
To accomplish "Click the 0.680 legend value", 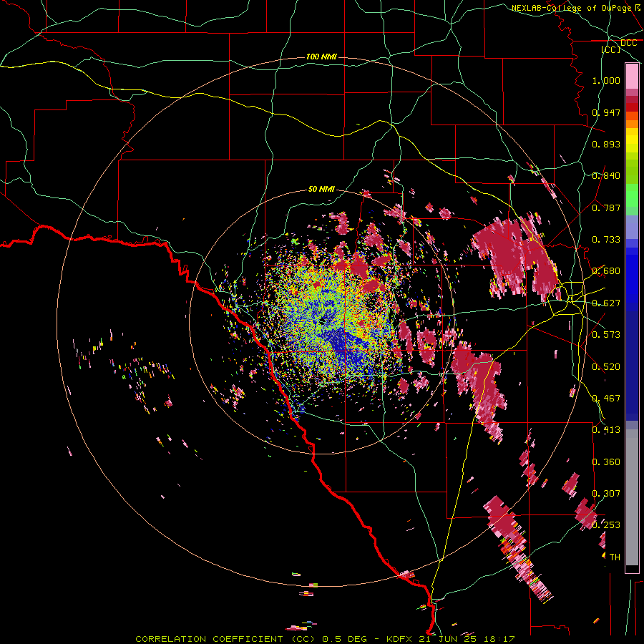I will [606, 271].
